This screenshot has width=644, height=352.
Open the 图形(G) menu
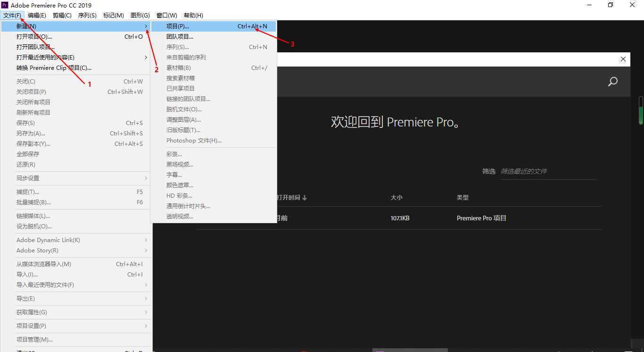[140, 15]
